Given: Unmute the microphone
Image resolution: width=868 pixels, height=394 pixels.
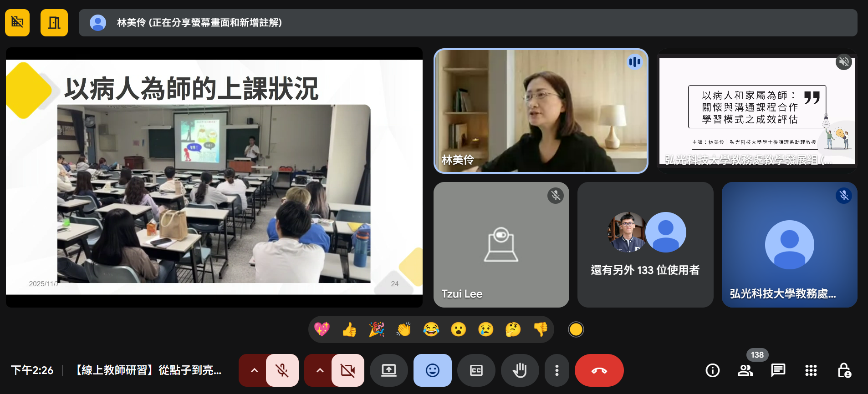Looking at the screenshot, I should (x=282, y=370).
